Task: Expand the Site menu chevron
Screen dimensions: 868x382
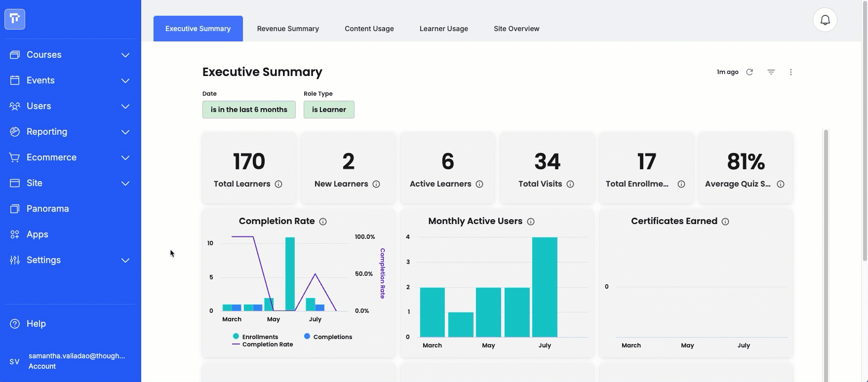Action: 125,183
